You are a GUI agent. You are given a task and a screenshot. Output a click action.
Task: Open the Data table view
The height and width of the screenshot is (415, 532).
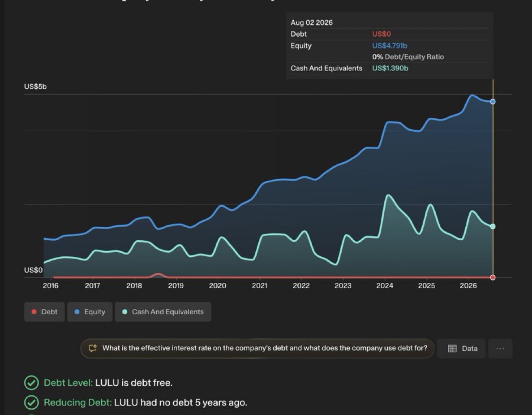point(461,348)
